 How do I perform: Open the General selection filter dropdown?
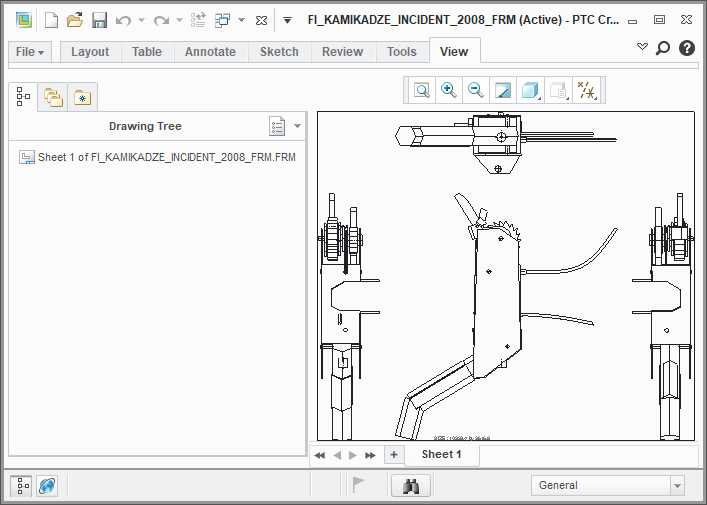pos(607,486)
